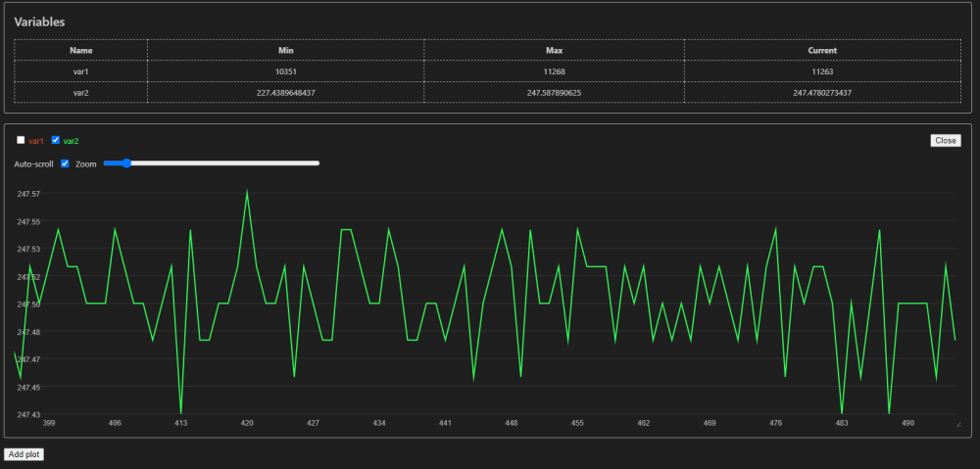The image size is (980, 469).
Task: Click var2 current value 247.4780273437
Action: [822, 92]
